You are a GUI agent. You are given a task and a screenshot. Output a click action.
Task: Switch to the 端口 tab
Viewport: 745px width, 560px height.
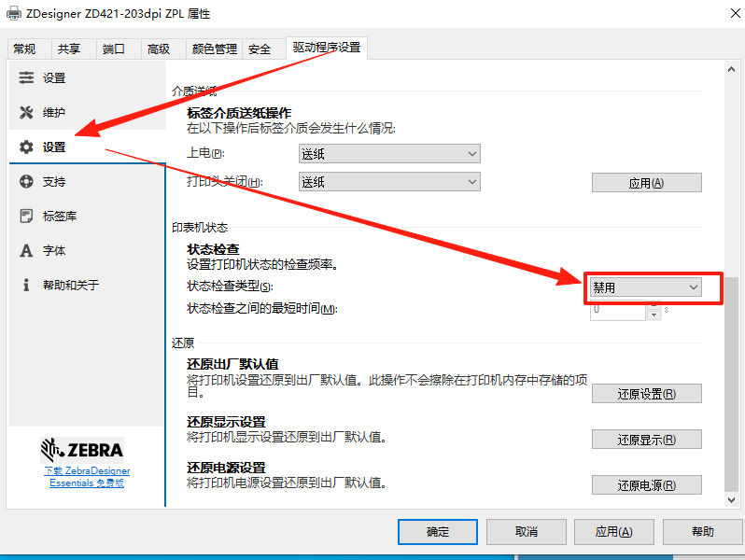(x=114, y=49)
